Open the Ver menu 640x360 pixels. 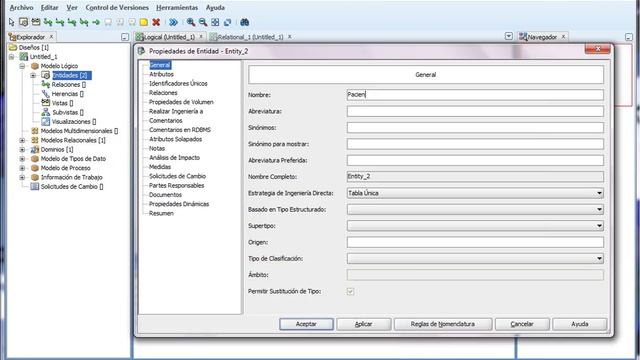pos(72,7)
